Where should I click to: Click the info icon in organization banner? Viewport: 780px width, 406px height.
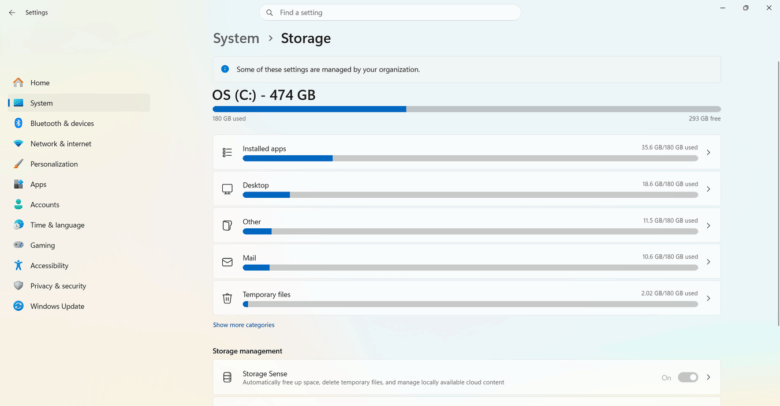[225, 69]
